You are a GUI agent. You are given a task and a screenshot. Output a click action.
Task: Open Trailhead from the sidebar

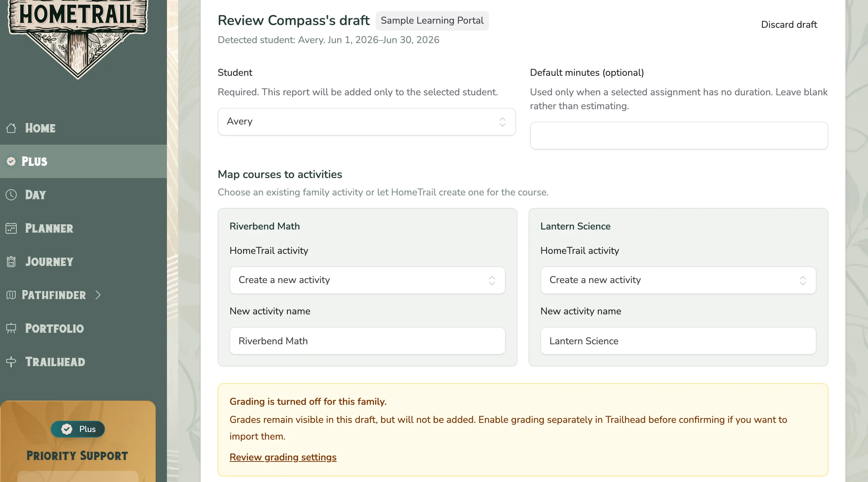pos(83,362)
